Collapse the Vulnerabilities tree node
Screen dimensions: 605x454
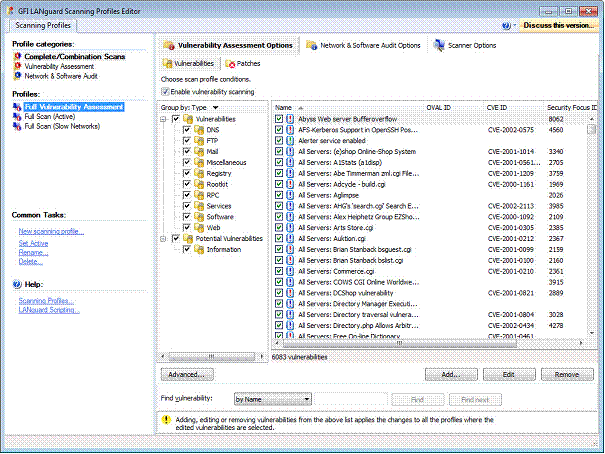pyautogui.click(x=163, y=119)
